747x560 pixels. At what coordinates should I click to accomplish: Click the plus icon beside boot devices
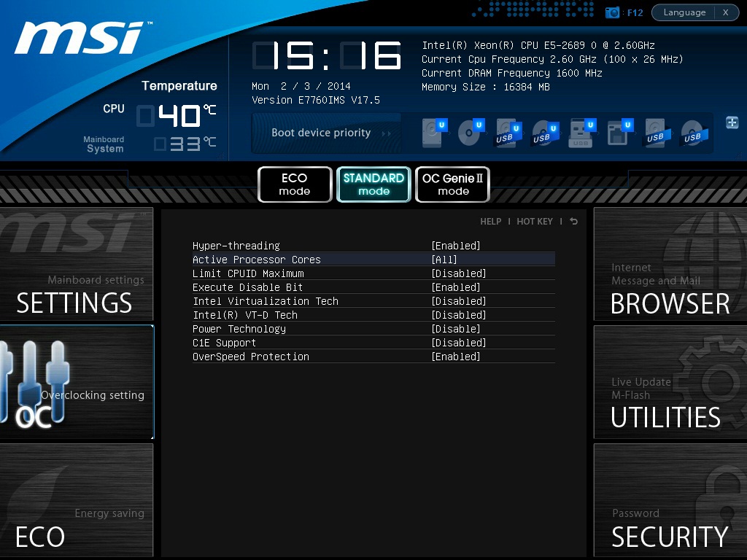tap(732, 122)
